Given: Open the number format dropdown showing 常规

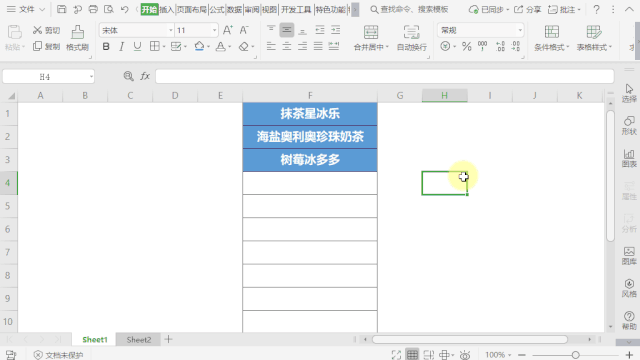Looking at the screenshot, I should tap(520, 30).
